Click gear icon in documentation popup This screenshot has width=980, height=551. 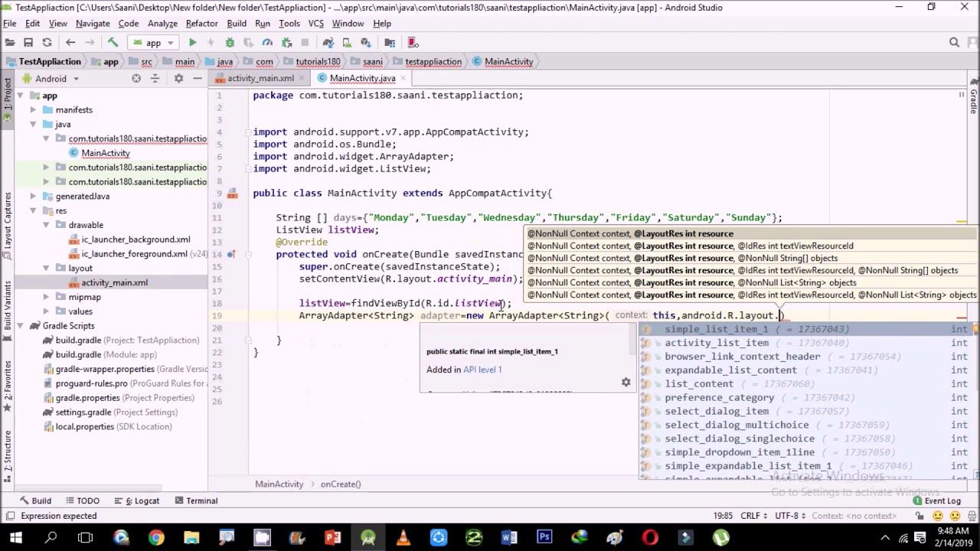pyautogui.click(x=626, y=383)
